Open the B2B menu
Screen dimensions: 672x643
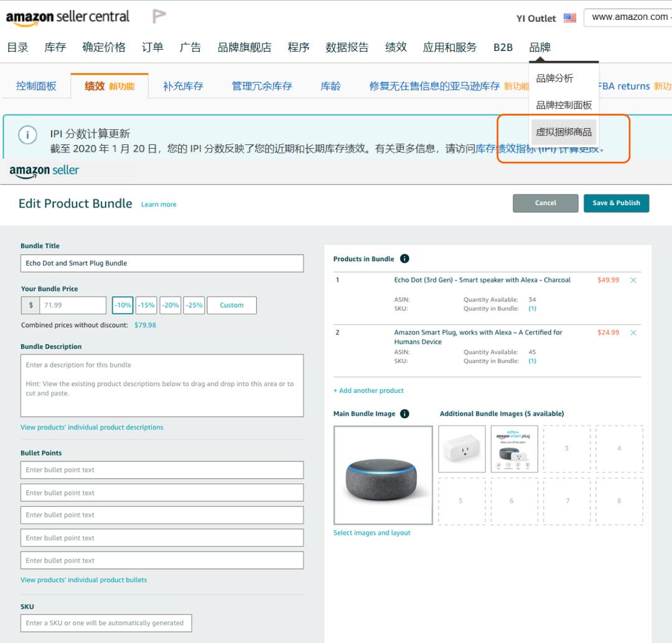pos(503,47)
